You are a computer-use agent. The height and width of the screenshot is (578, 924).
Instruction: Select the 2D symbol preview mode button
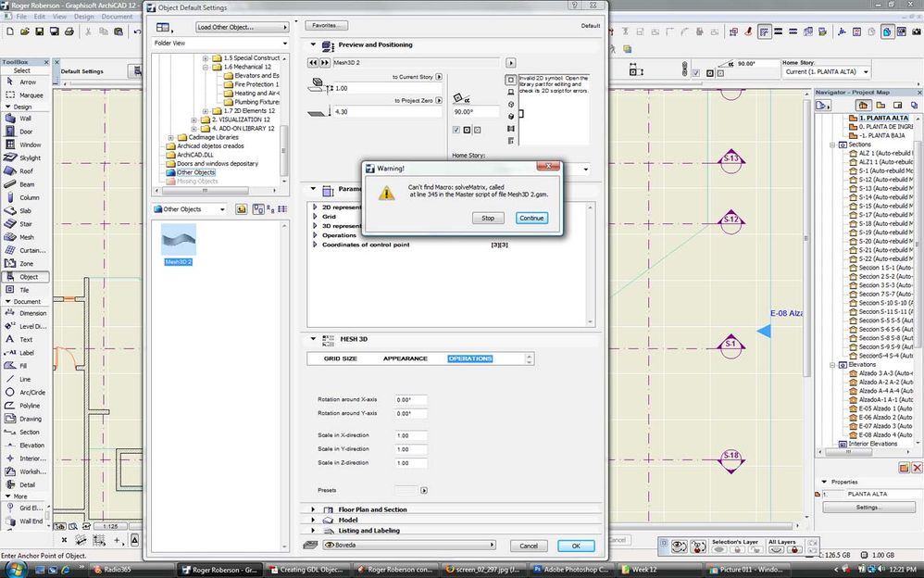click(511, 81)
